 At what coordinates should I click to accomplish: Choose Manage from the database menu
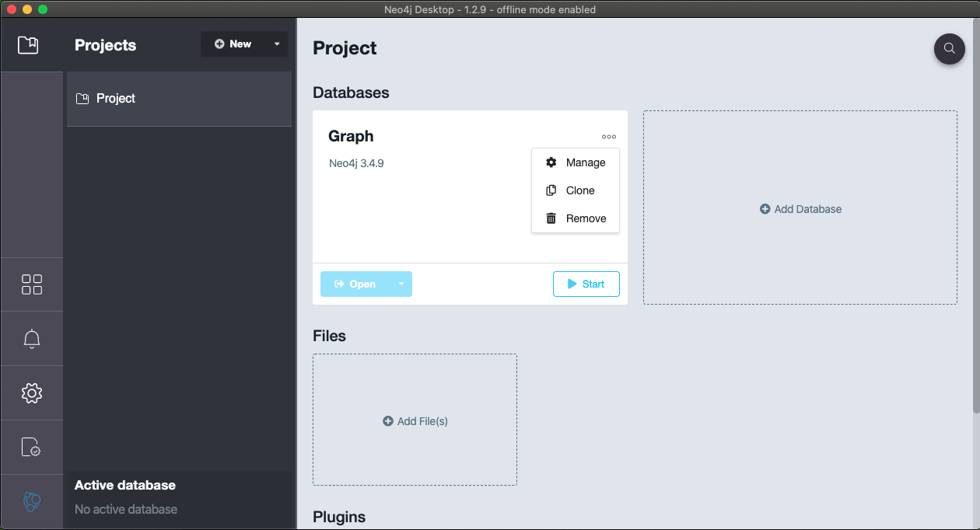pos(576,162)
